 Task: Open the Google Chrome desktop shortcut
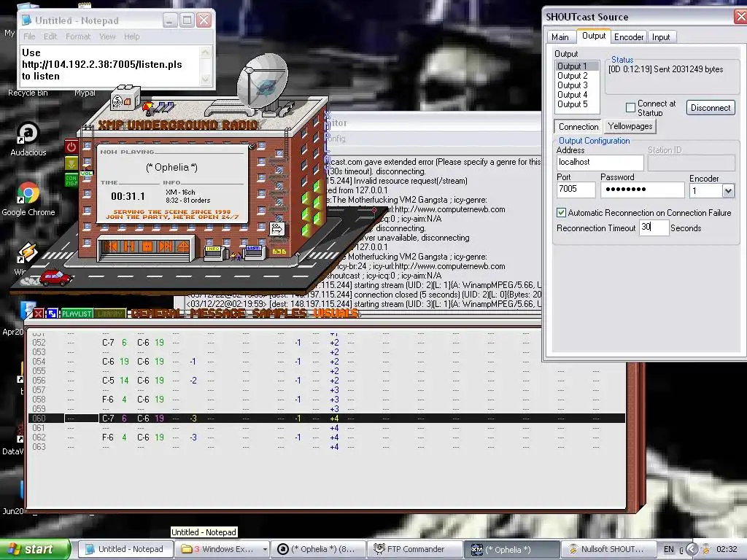click(x=28, y=199)
